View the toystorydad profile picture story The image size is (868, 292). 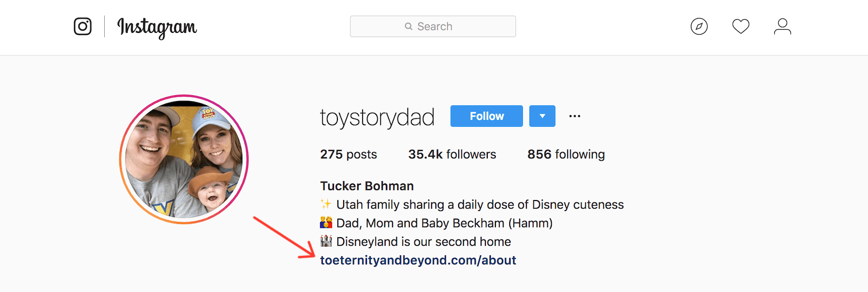184,159
